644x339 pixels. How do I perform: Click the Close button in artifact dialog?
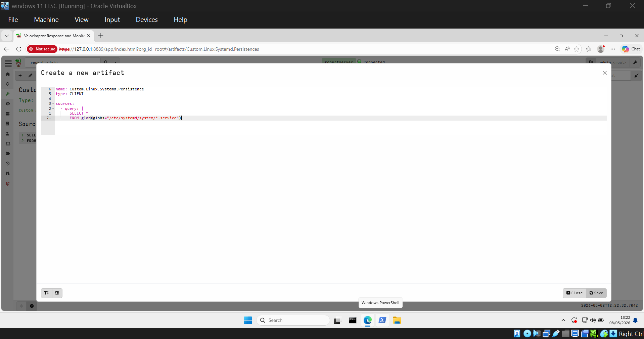click(x=574, y=293)
